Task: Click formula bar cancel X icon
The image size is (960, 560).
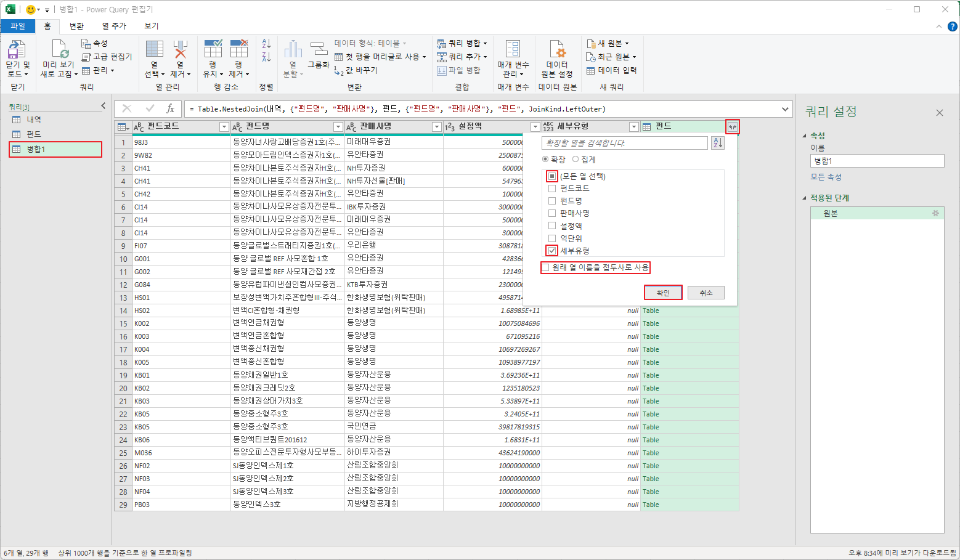Action: (x=127, y=108)
